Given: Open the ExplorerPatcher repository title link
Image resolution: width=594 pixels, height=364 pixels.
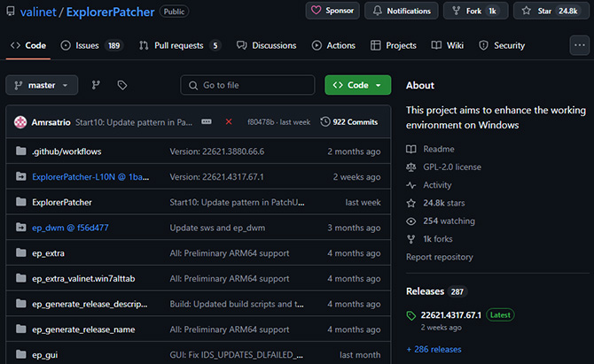Looking at the screenshot, I should point(110,12).
